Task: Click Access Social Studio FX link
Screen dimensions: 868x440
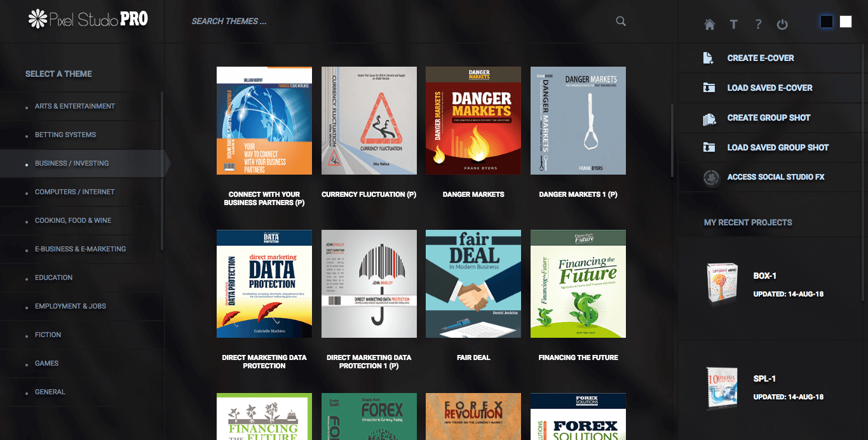Action: tap(776, 177)
